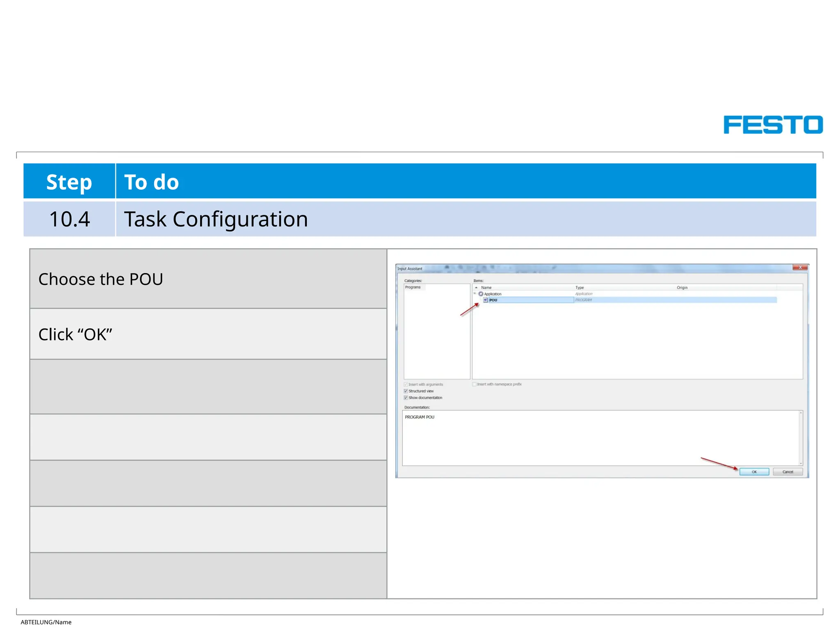
Task: Click the Application type cell
Action: click(584, 294)
